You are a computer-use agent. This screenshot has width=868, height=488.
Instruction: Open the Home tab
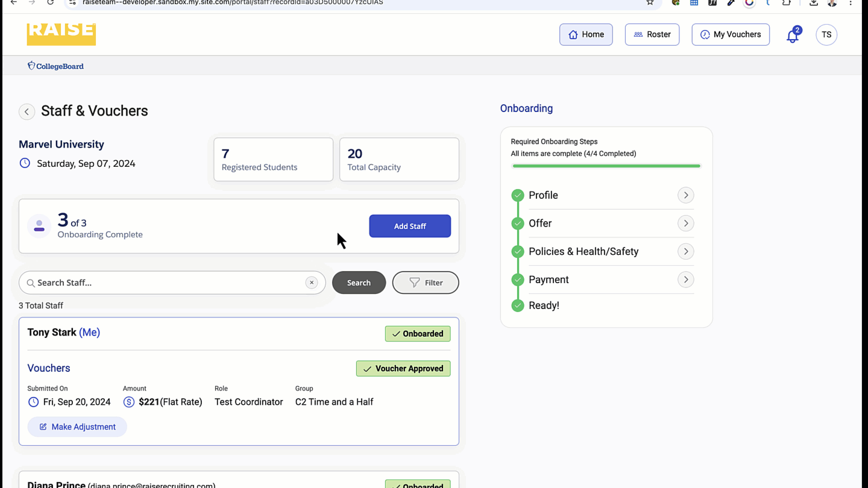pos(585,35)
